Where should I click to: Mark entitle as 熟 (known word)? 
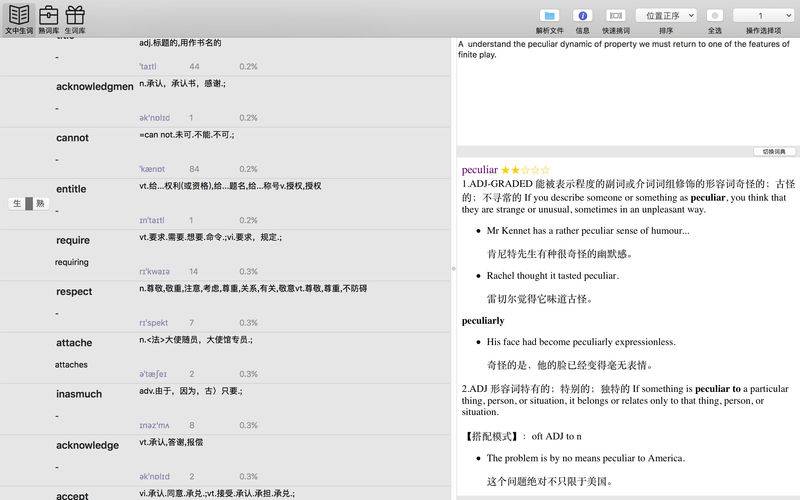(x=40, y=204)
